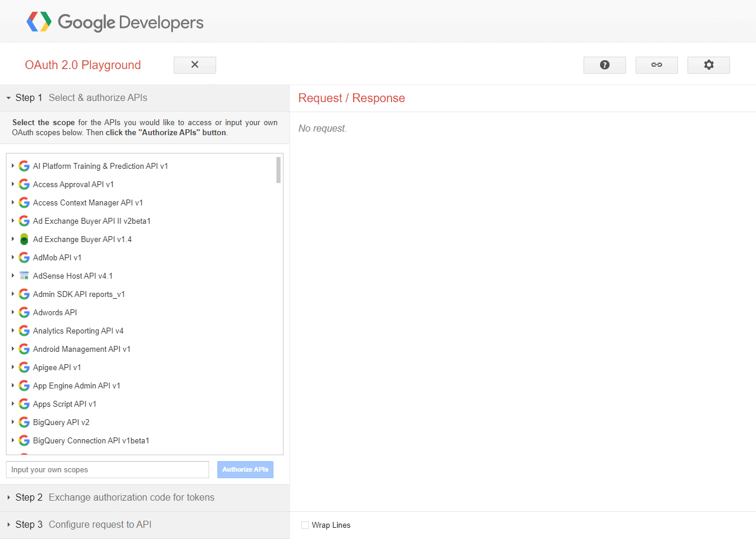Image resolution: width=756 pixels, height=539 pixels.
Task: Focus the Input your own scopes field
Action: click(x=107, y=470)
